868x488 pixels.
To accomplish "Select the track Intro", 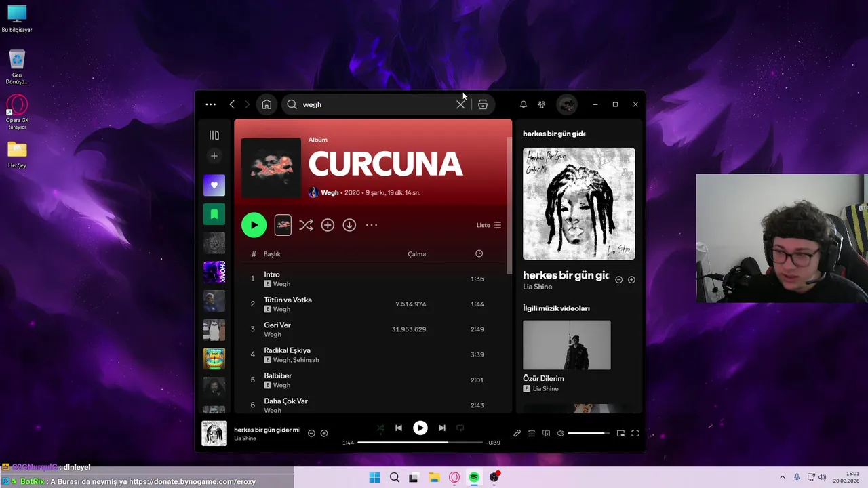I will [272, 274].
